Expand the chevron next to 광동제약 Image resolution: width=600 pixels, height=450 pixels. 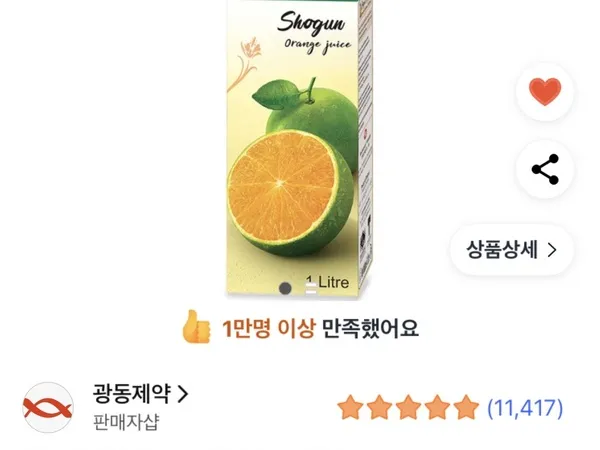pos(182,393)
